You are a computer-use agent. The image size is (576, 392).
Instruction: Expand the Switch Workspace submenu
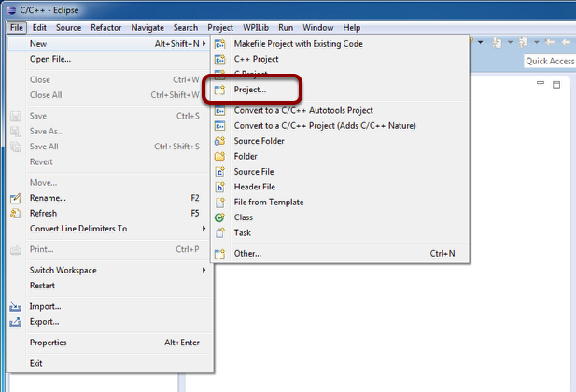point(108,271)
